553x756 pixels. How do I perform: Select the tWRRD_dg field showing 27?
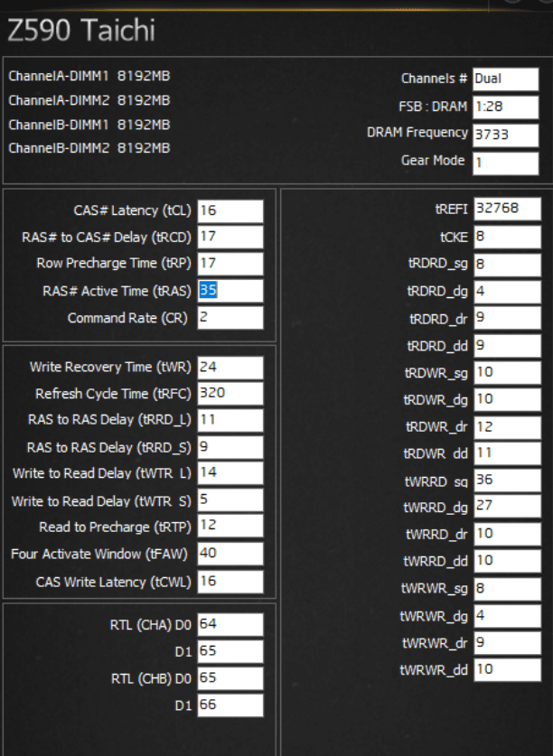point(507,506)
